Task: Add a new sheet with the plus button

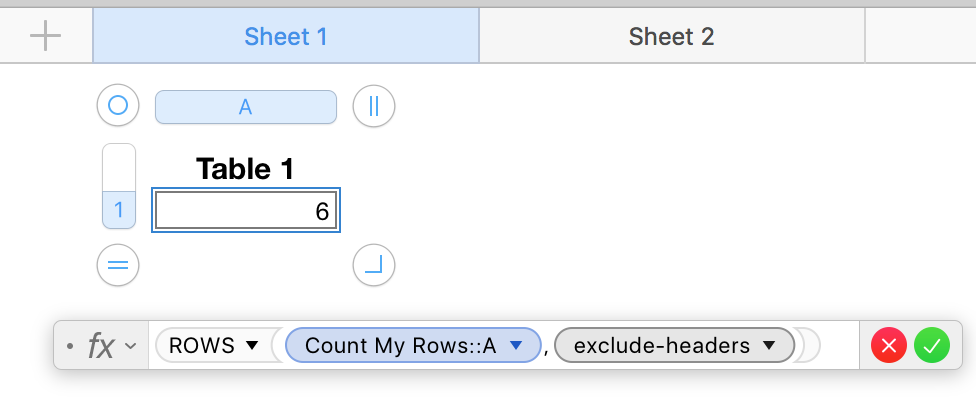Action: (46, 37)
